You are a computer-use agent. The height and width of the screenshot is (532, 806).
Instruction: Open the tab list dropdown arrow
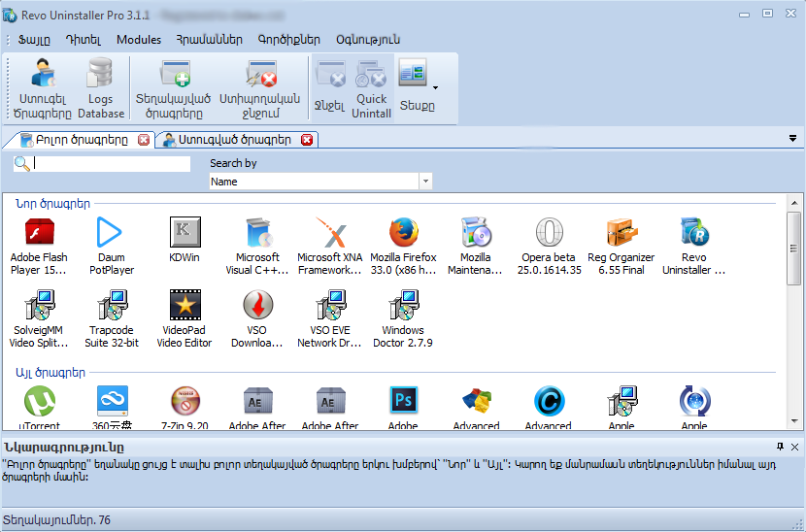tap(792, 138)
